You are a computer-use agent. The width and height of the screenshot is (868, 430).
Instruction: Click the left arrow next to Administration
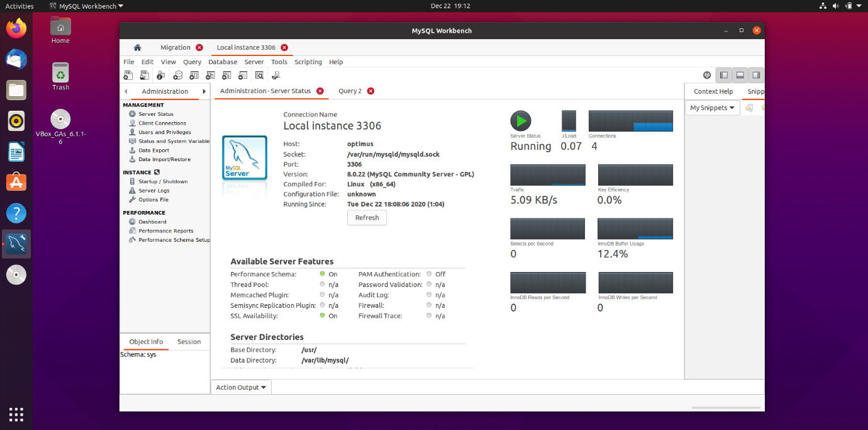coord(126,91)
